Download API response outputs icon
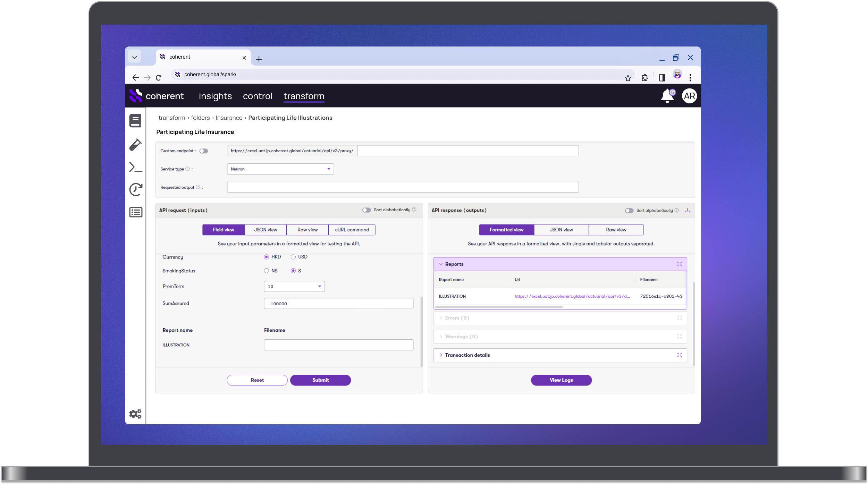The width and height of the screenshot is (868, 484). [687, 210]
